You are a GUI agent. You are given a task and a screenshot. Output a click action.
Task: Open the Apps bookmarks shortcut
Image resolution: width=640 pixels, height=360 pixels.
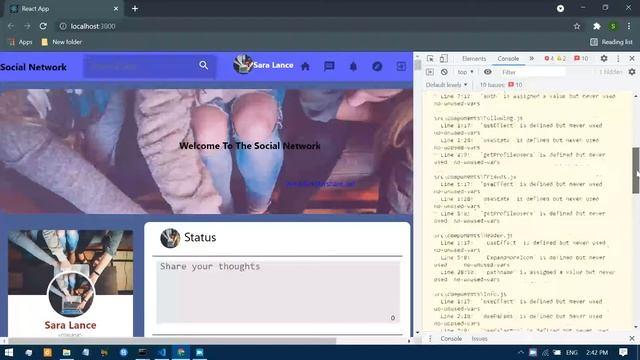(x=20, y=42)
